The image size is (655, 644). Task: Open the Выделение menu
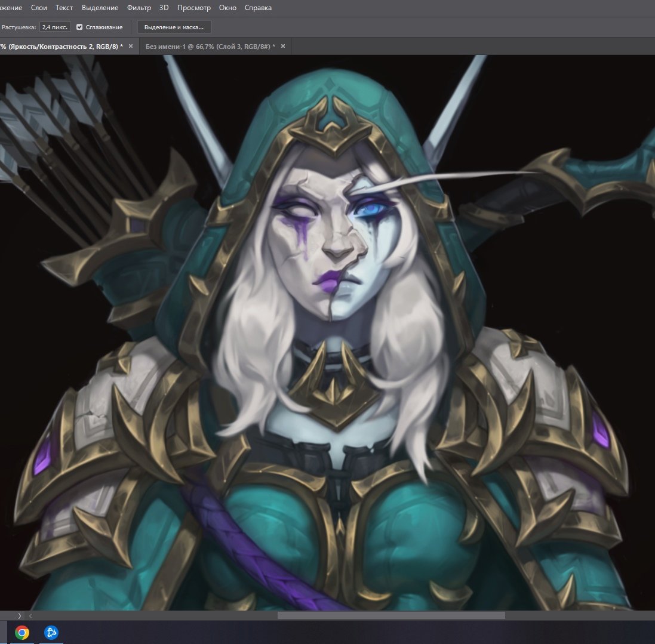(x=100, y=8)
